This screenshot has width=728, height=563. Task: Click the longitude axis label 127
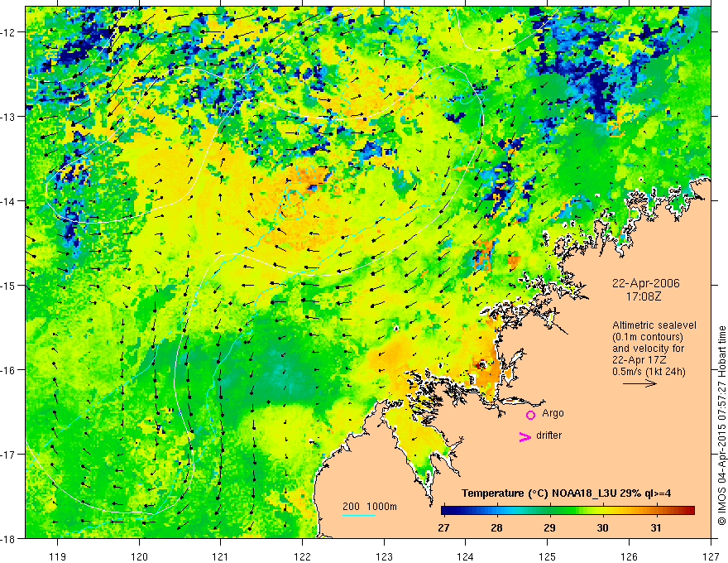tap(711, 556)
